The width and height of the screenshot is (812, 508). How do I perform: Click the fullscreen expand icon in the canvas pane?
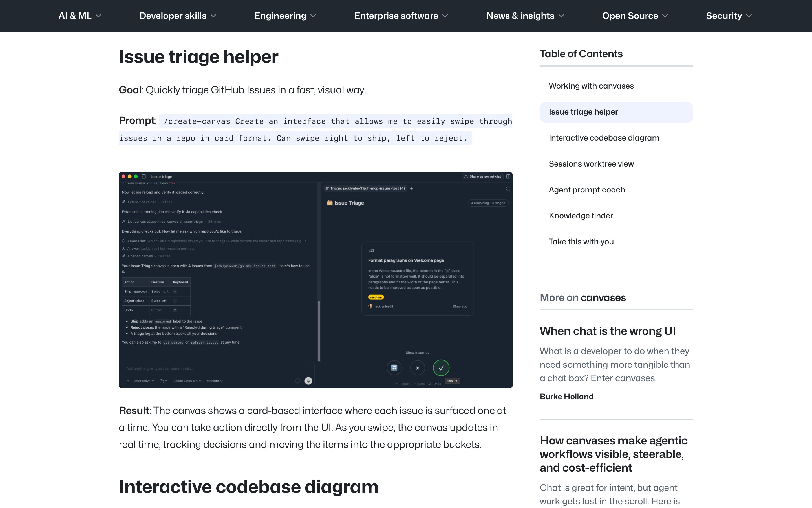tap(508, 189)
